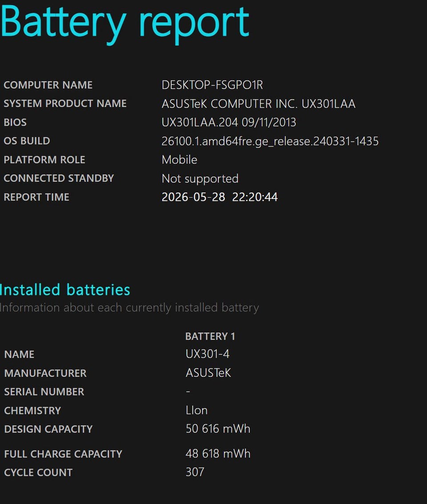The height and width of the screenshot is (504, 427).
Task: Select 'Not supported' standby value
Action: [x=200, y=179]
